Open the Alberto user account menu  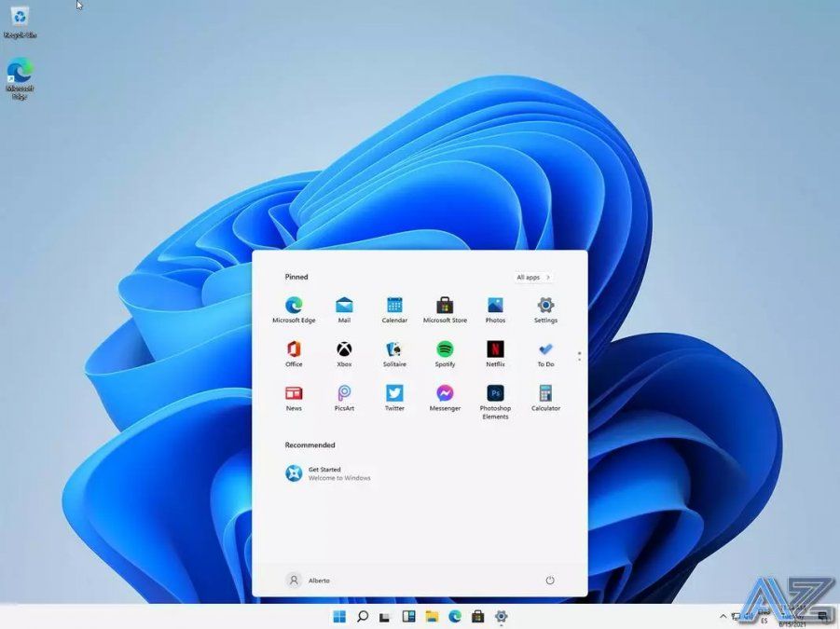click(308, 581)
